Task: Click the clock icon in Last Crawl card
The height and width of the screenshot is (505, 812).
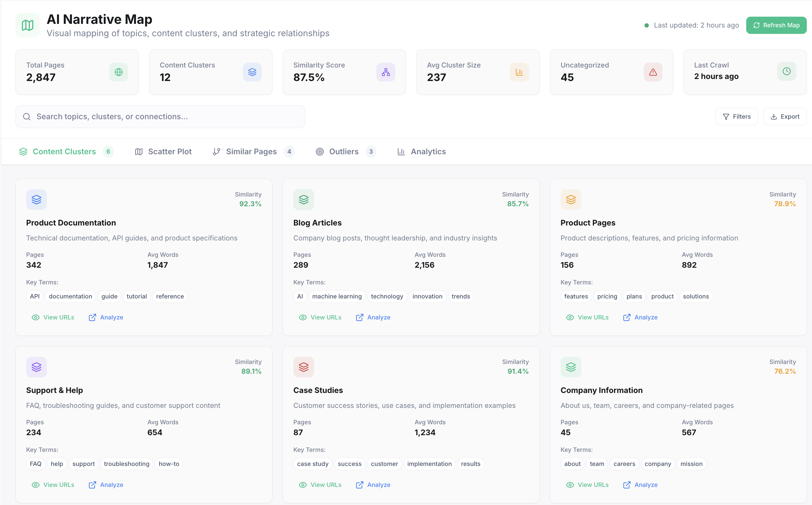Action: coord(787,71)
